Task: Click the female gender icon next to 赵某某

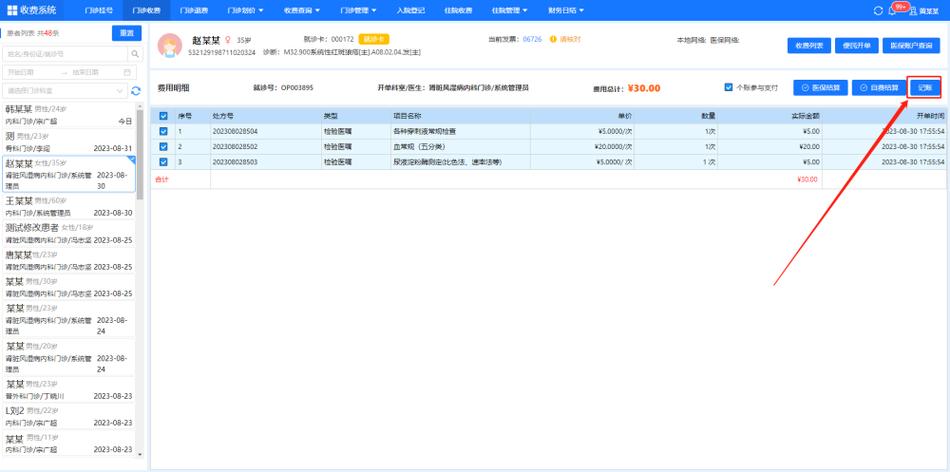Action: pos(228,40)
